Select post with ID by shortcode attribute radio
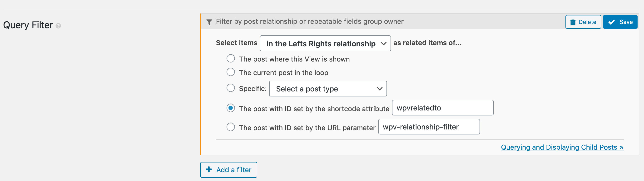 pyautogui.click(x=231, y=108)
